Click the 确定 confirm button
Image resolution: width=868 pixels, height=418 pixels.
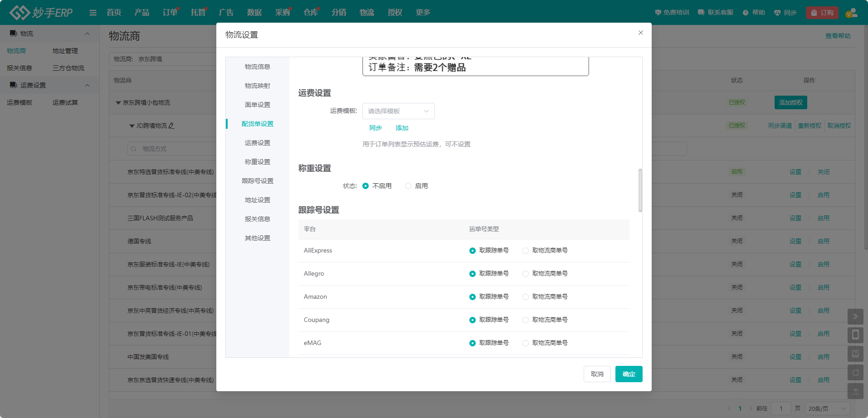click(x=629, y=374)
